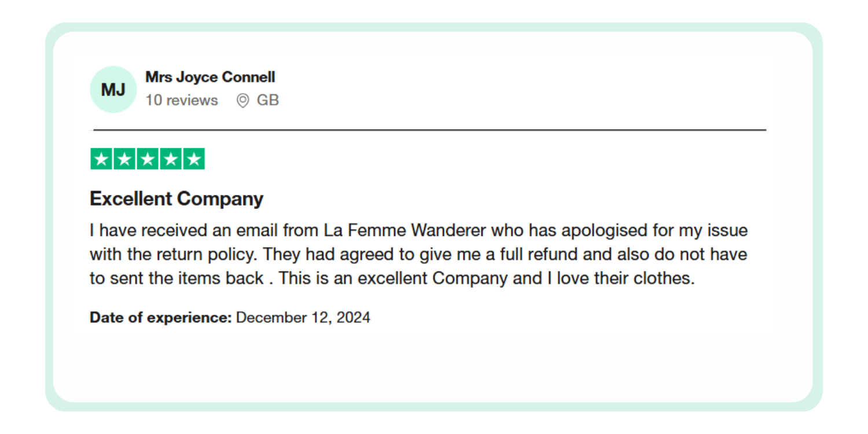
Task: Click the date December 12, 2024
Action: 303,317
